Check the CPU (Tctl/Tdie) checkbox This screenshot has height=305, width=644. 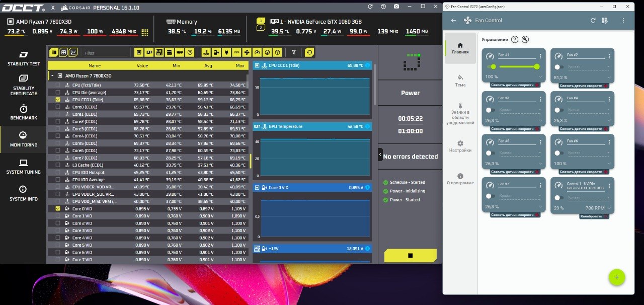point(58,85)
